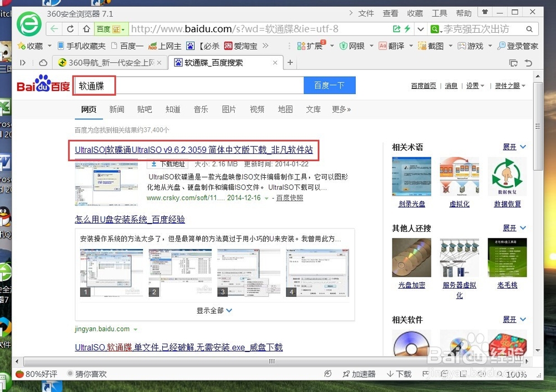Open the UltraISO软碟通 v9.6.2.3059 download result
The image size is (556, 392).
pos(194,150)
